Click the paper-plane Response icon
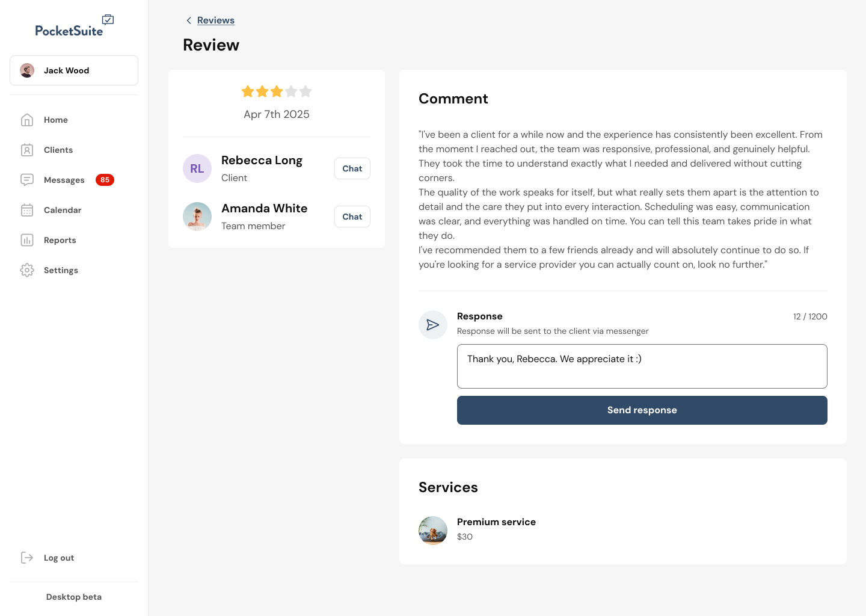866x616 pixels. [433, 325]
